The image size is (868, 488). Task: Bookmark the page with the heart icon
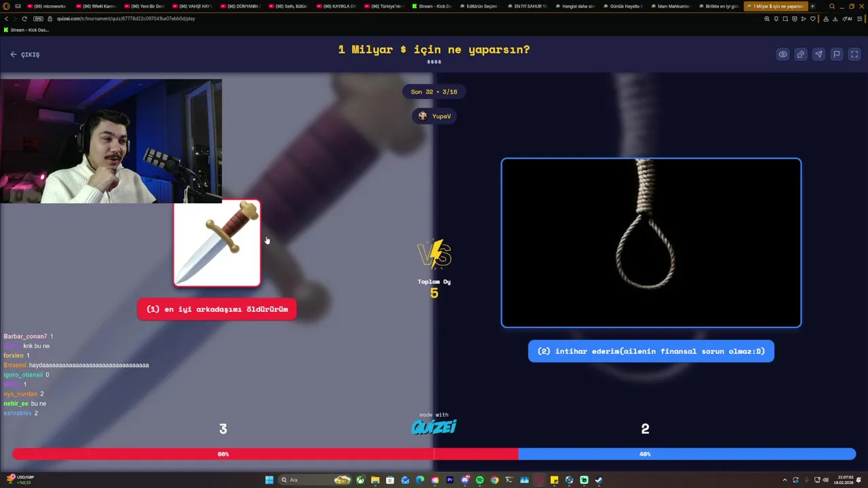tap(813, 18)
